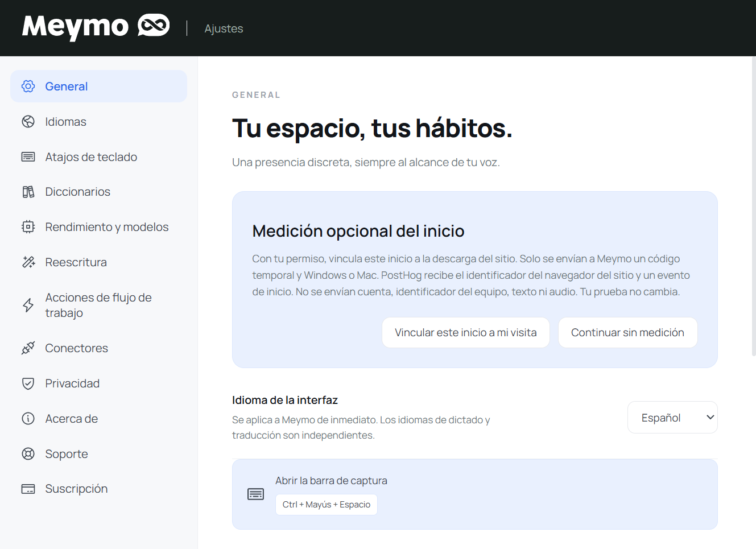
Task: Click the Meymo infinity logo icon
Action: click(x=154, y=26)
